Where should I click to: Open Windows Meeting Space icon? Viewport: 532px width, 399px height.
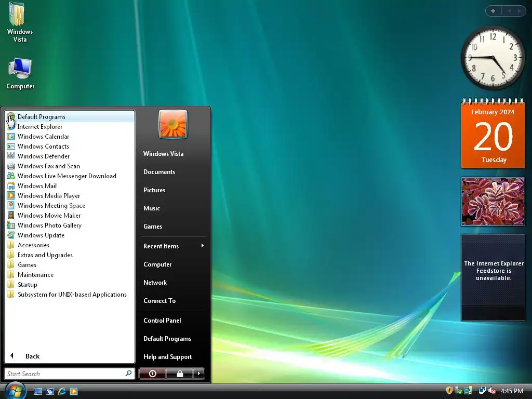tap(11, 206)
